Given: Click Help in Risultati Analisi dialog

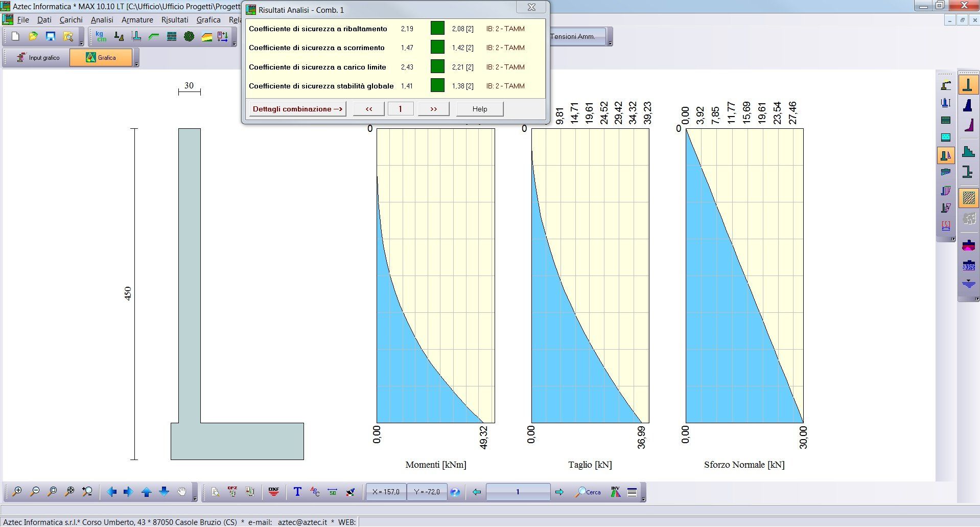Looking at the screenshot, I should (479, 109).
